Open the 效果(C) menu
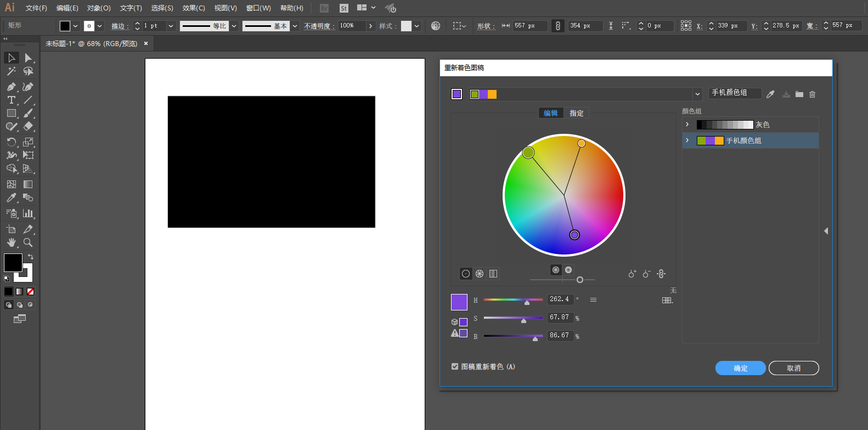868x430 pixels. click(194, 8)
